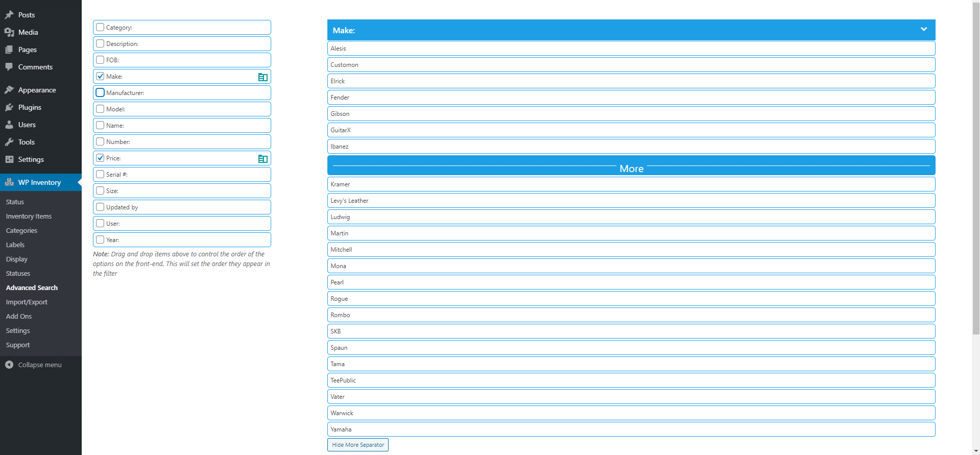Select the Kramer make row

pyautogui.click(x=631, y=184)
